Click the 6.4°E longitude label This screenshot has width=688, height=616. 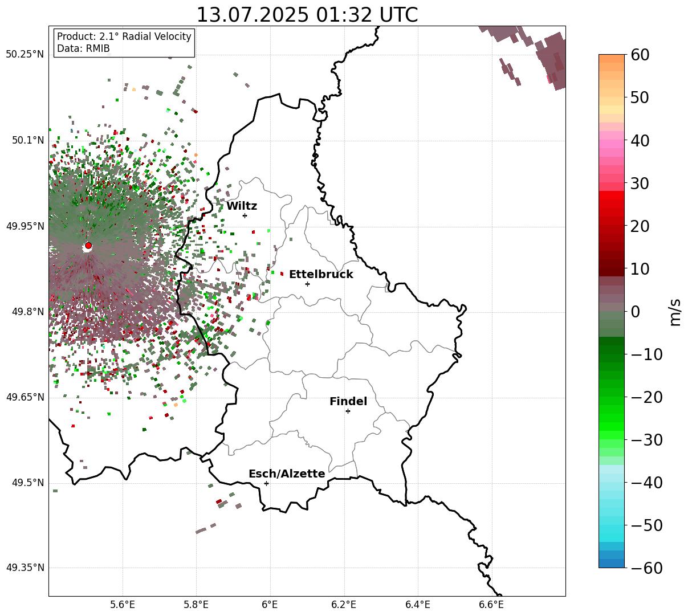[x=418, y=605]
